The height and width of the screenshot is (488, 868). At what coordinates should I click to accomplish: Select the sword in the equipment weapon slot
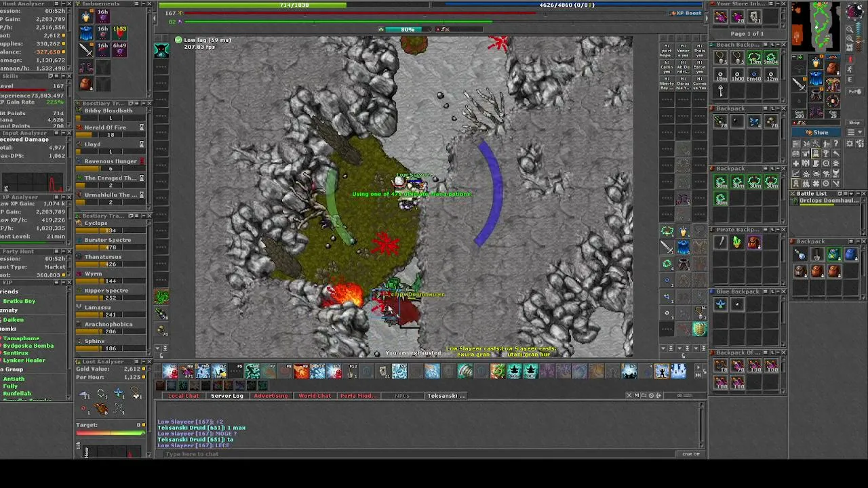pos(800,85)
